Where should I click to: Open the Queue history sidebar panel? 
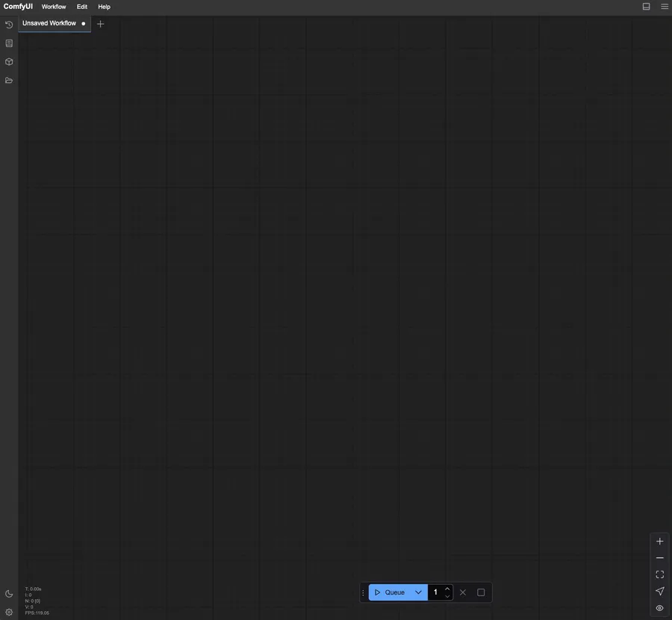point(9,25)
